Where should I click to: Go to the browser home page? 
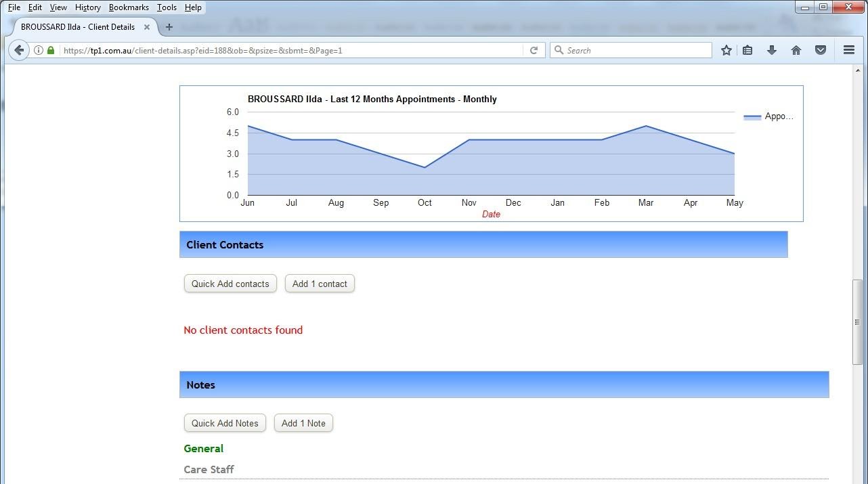click(796, 49)
